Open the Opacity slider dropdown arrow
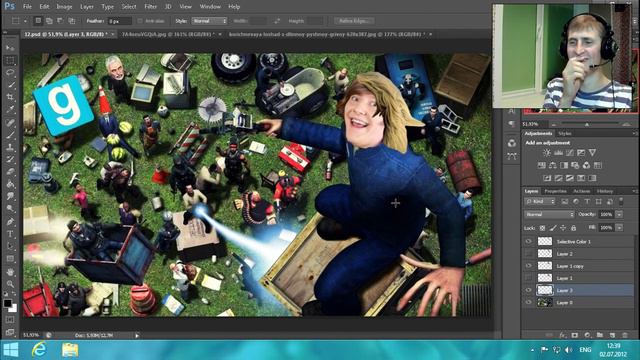 point(619,214)
